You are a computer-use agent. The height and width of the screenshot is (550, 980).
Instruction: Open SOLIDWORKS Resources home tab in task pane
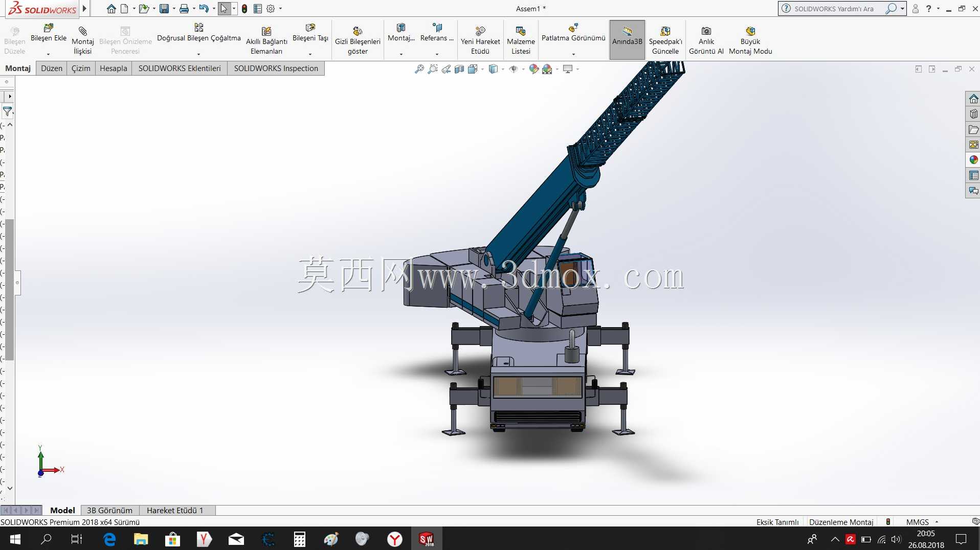(973, 99)
